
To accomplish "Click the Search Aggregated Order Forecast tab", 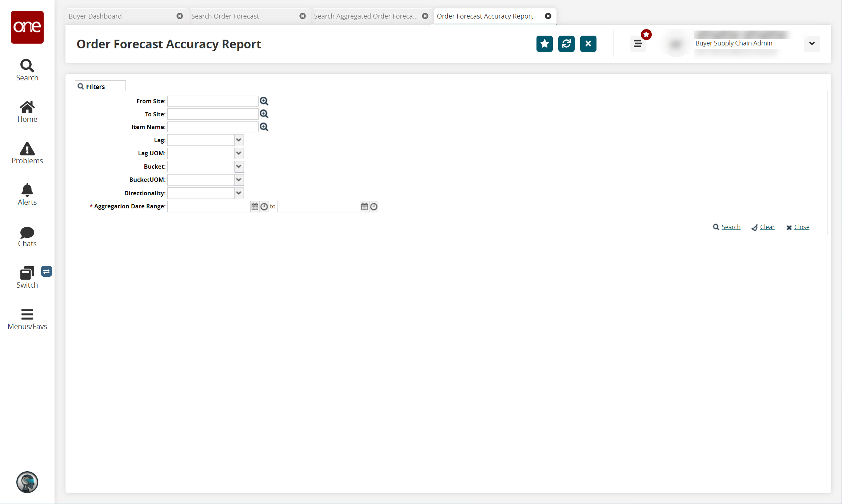I will point(367,16).
